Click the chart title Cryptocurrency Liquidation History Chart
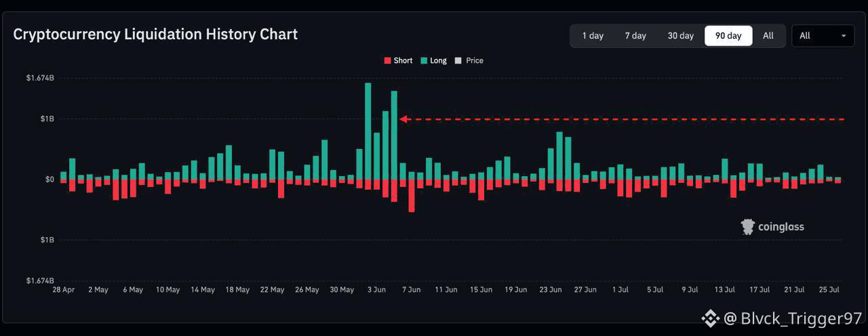868x336 pixels. tap(155, 34)
